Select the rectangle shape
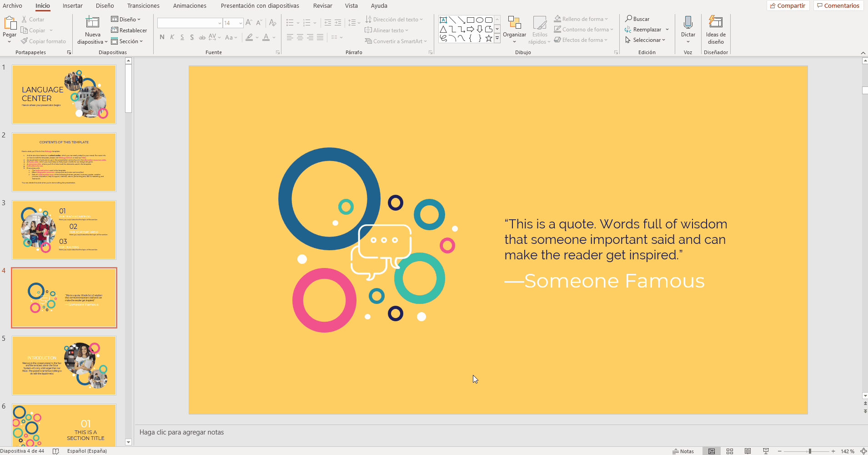868x455 pixels. click(x=471, y=20)
